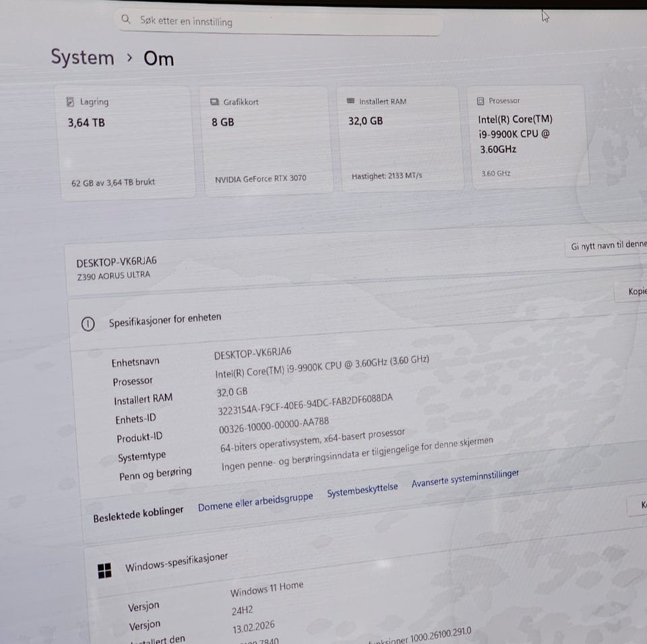Open the Prosessor i9-9900K card

(528, 137)
